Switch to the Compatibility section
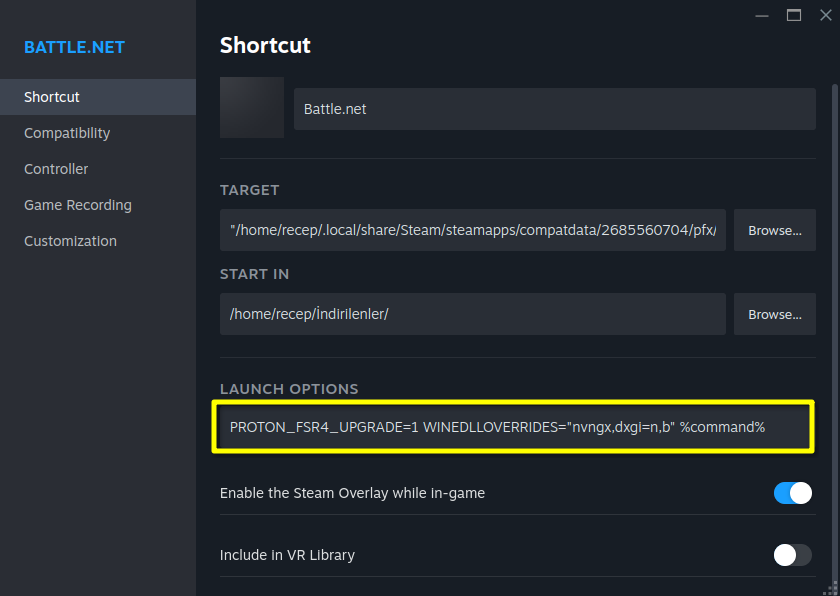This screenshot has width=840, height=596. 98,133
